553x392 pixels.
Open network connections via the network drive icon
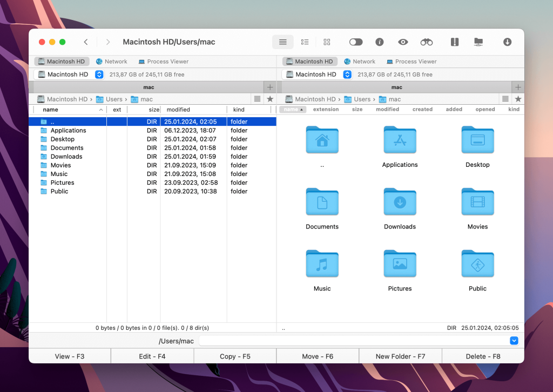(478, 42)
